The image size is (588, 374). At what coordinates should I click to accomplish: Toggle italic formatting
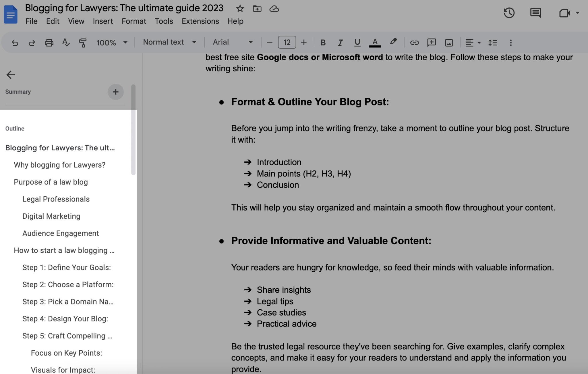[x=340, y=43]
